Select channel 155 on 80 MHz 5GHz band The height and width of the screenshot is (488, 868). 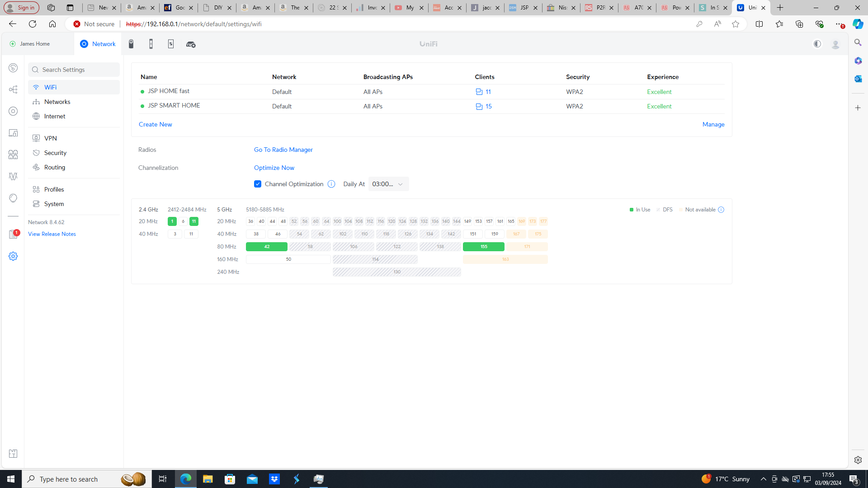pos(483,246)
